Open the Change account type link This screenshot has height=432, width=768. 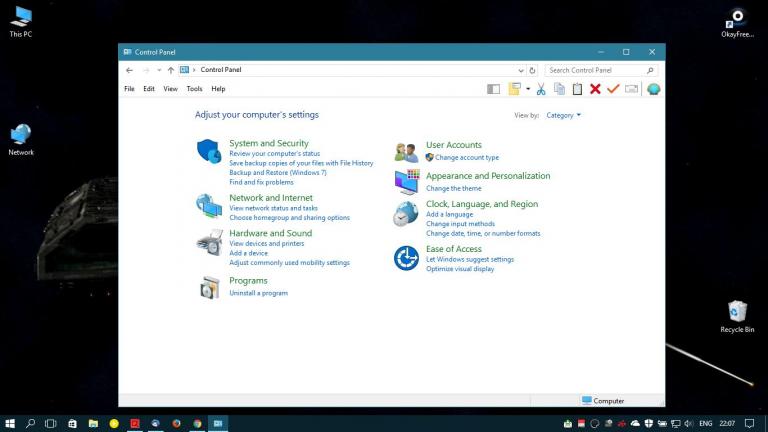tap(466, 157)
